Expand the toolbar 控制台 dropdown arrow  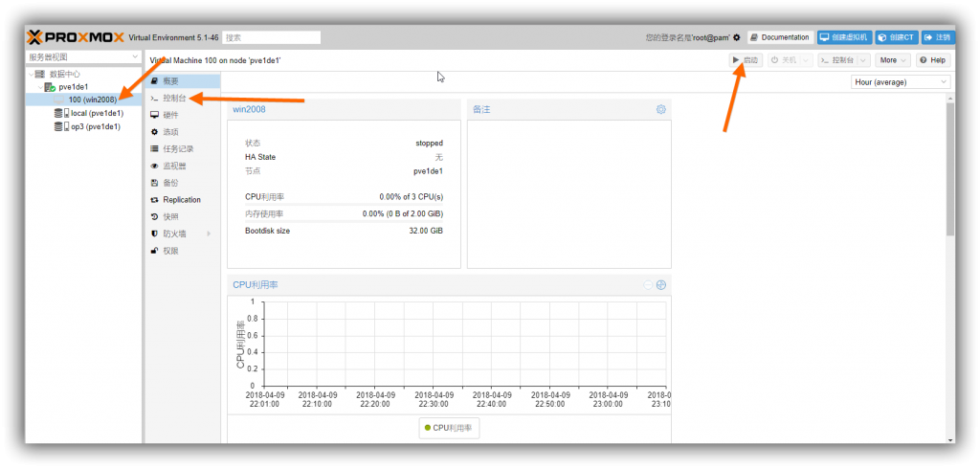pyautogui.click(x=864, y=60)
